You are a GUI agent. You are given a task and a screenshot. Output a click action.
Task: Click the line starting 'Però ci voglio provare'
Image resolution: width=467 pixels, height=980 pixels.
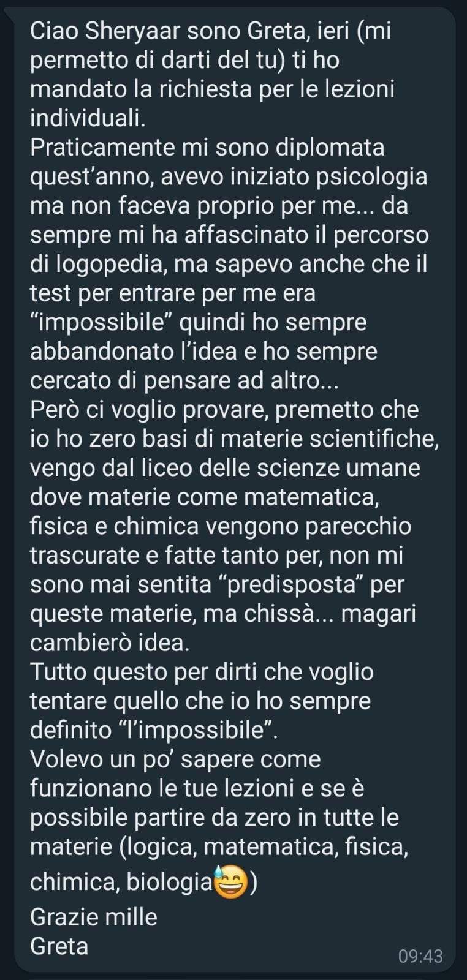click(x=224, y=410)
